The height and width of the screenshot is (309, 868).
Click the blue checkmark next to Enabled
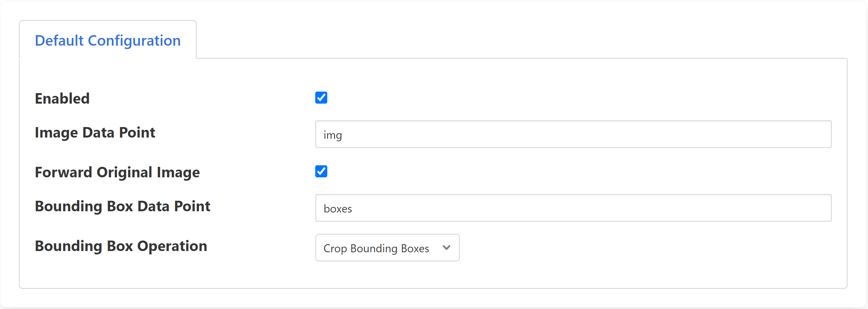point(321,98)
